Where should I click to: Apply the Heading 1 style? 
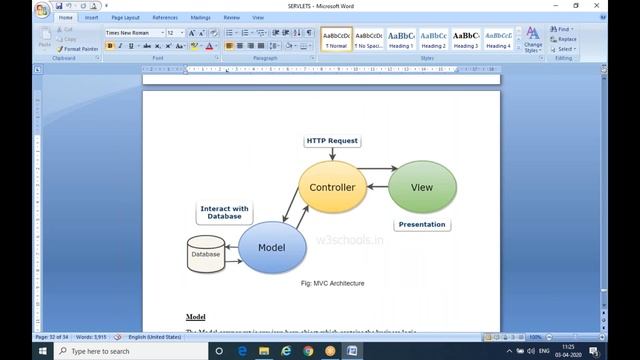click(401, 39)
